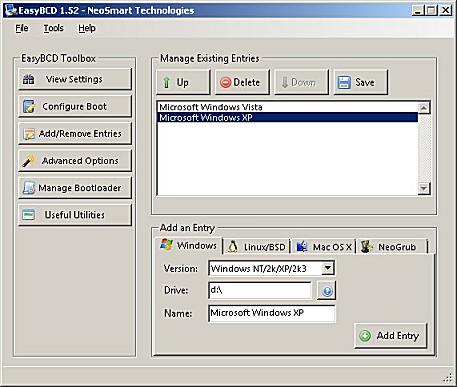Select Microsoft Windows Vista entry
The height and width of the screenshot is (387, 457).
(287, 107)
